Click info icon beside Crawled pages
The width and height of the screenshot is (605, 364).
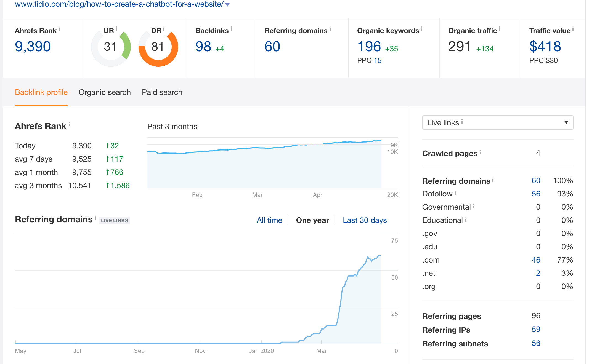pyautogui.click(x=480, y=152)
